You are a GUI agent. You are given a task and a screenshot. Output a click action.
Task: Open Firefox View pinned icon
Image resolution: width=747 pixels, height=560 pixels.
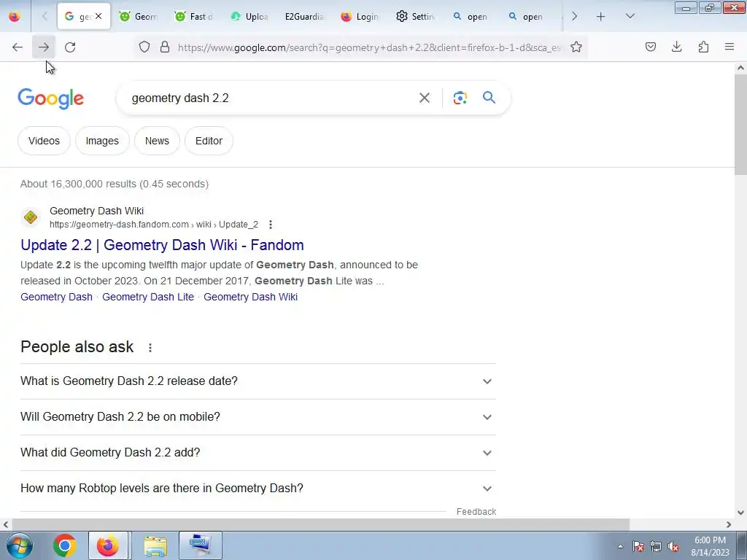15,17
